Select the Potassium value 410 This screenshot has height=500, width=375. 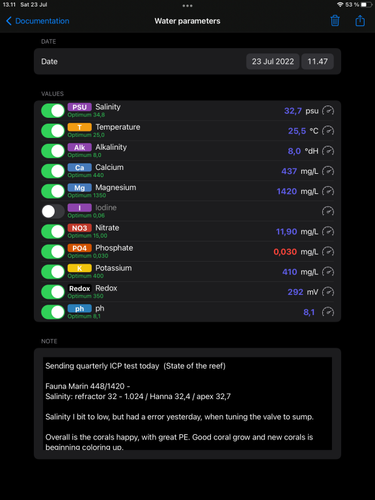(290, 272)
